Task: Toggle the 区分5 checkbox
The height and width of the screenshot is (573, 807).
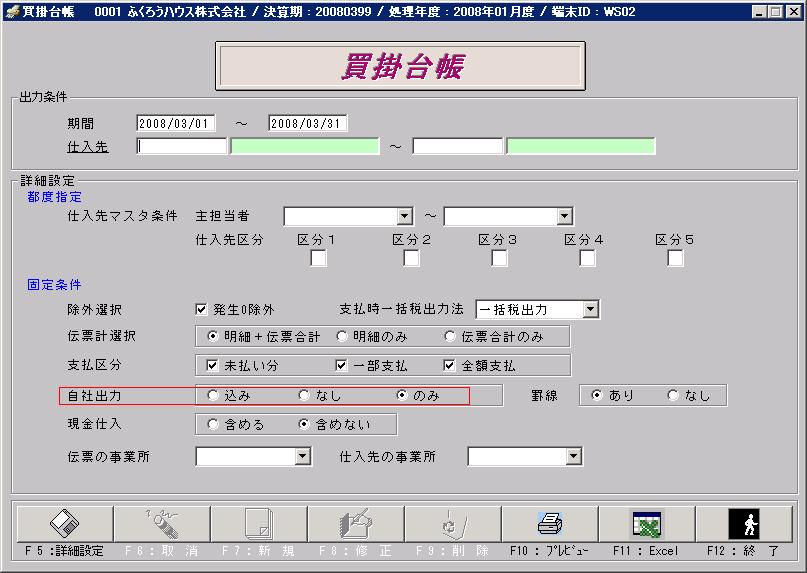Action: [x=675, y=258]
